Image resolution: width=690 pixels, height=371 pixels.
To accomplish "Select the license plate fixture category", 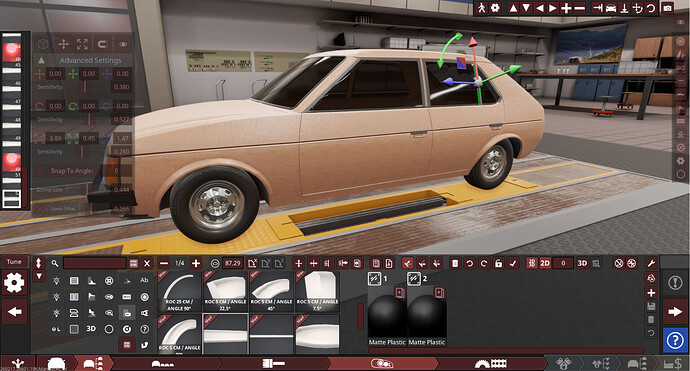I will click(127, 297).
